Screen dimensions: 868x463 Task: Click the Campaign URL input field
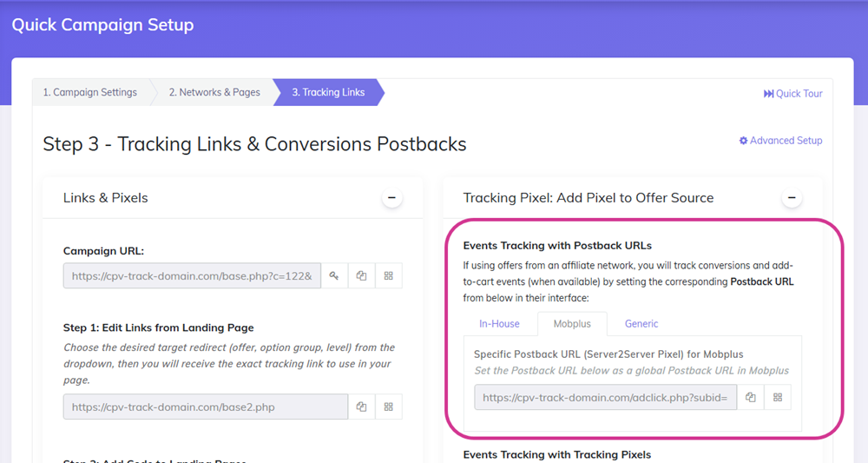[192, 276]
